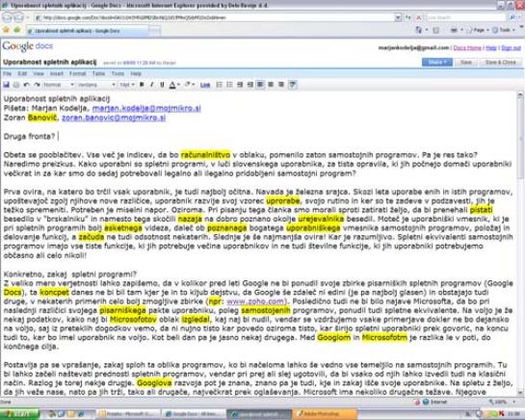525x420 pixels.
Task: Open the Verdana font dropdown
Action: tap(96, 85)
